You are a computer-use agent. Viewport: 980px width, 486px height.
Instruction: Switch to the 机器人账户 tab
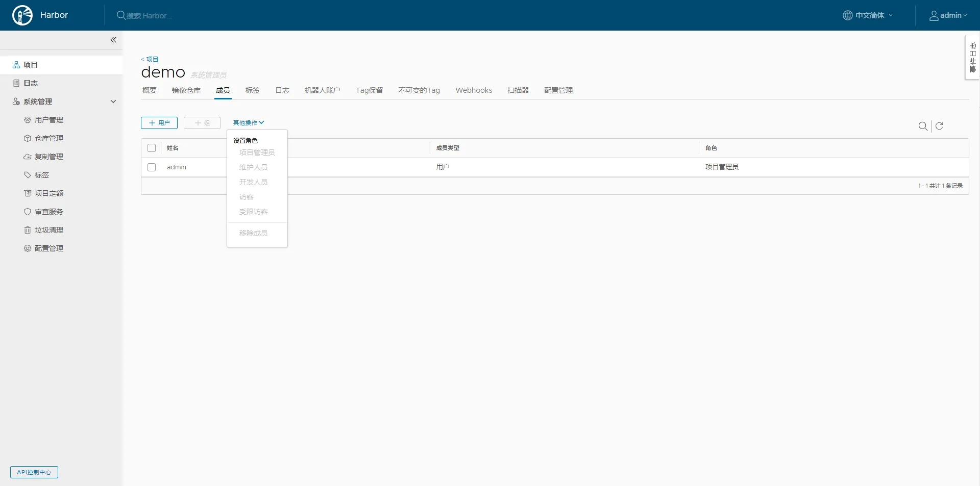(323, 90)
